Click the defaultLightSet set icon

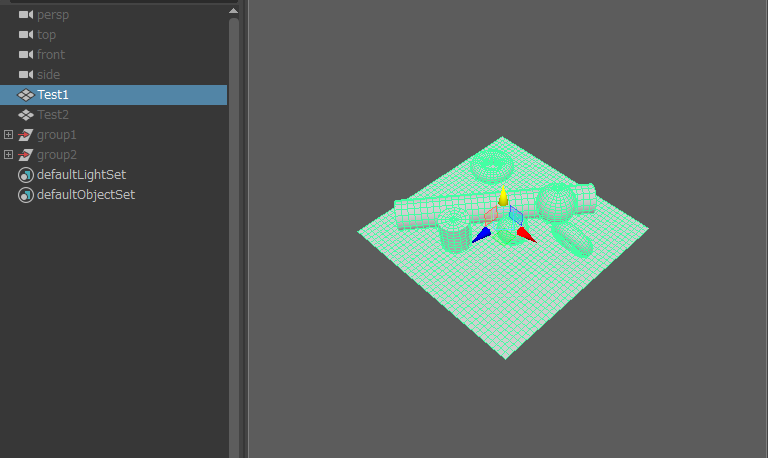coord(25,175)
